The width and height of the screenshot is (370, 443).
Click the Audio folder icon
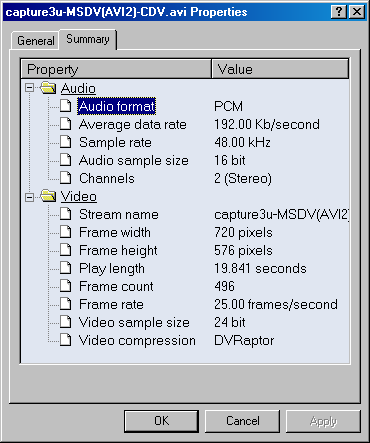[x=48, y=88]
